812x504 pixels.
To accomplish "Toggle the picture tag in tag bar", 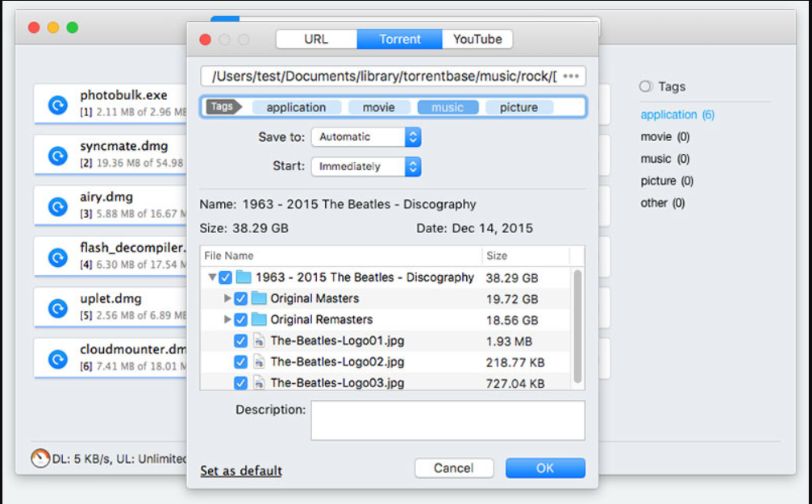I will point(519,107).
